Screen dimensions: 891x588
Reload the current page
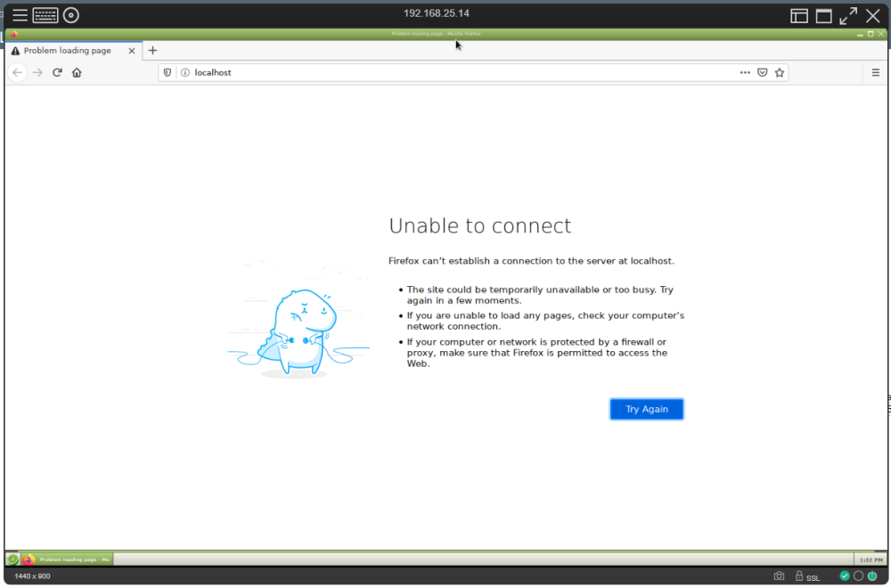57,73
